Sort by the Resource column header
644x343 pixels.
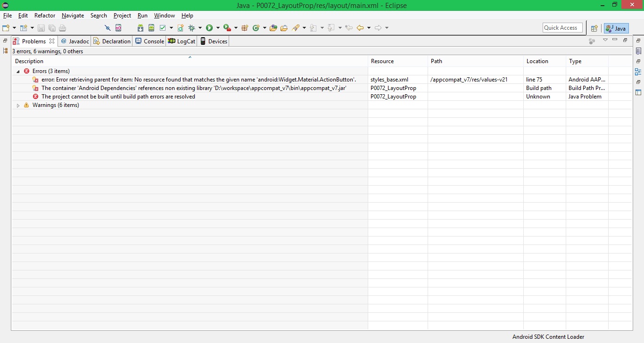[398, 61]
